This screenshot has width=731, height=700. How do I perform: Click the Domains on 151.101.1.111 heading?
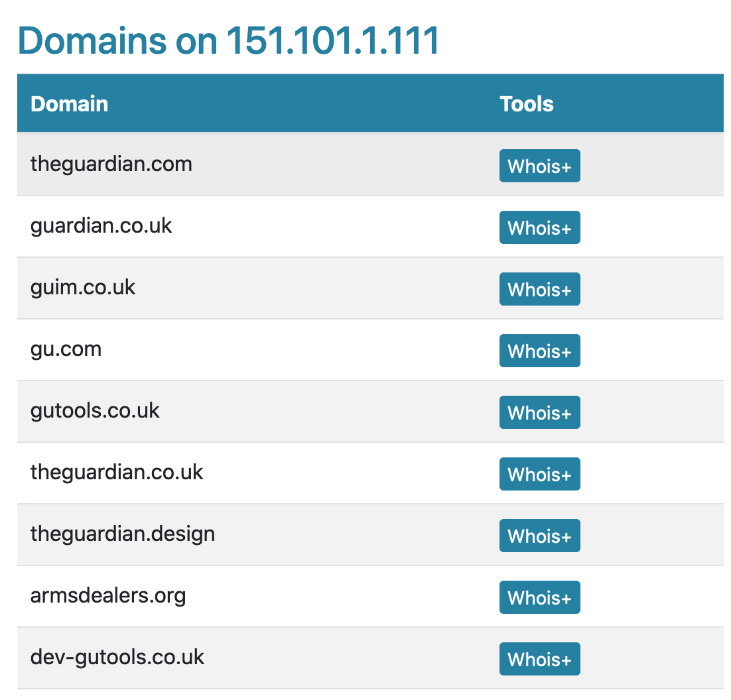pos(228,40)
